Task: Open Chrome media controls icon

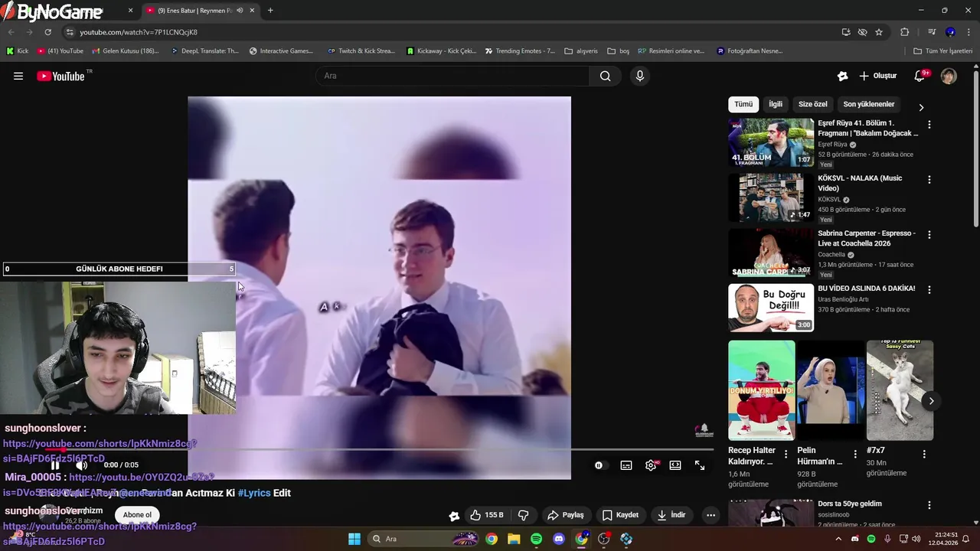Action: coord(932,32)
